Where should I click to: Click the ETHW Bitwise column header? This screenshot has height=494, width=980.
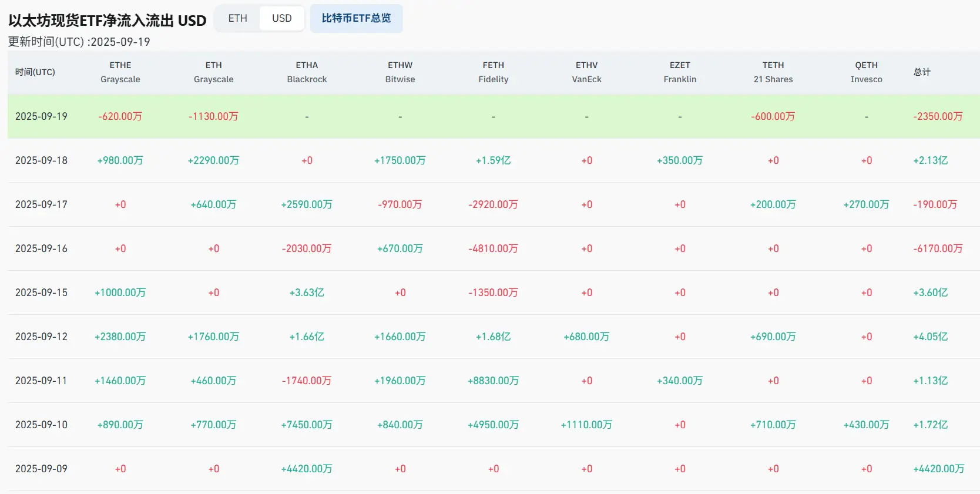[x=400, y=72]
